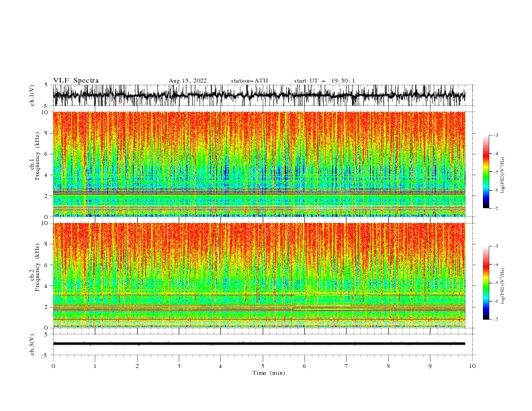Click the "VLF Spectra" title text
The height and width of the screenshot is (411, 532).
point(76,81)
